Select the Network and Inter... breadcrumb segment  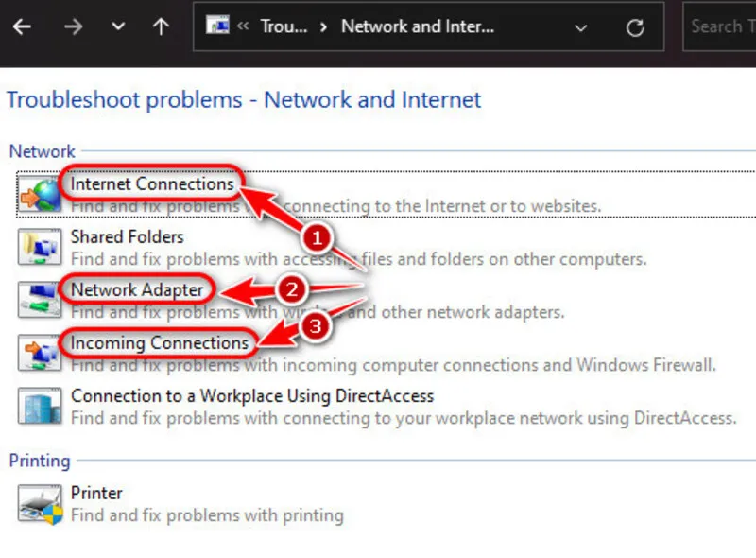click(418, 26)
